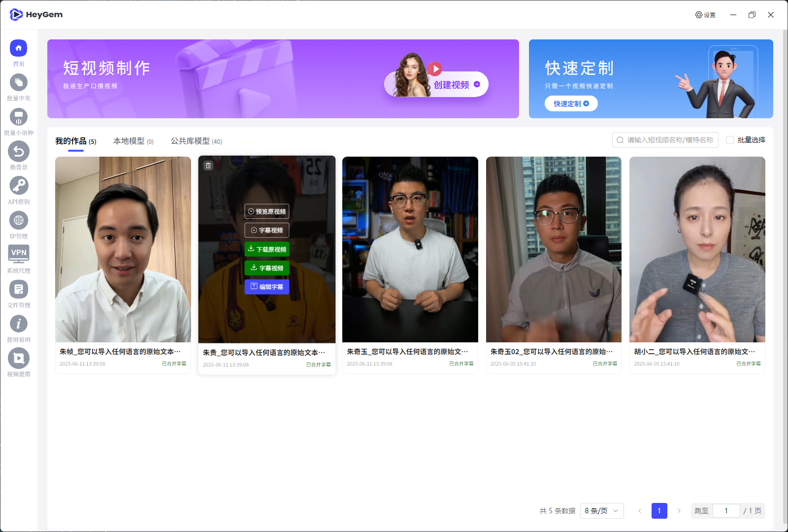Go to previous page arrow
The image size is (788, 532).
(640, 511)
